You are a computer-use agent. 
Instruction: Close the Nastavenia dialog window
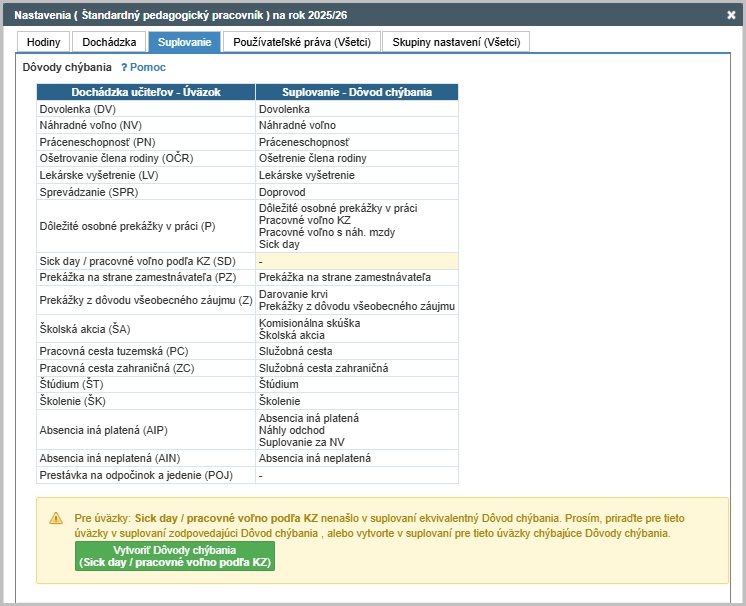click(x=730, y=15)
